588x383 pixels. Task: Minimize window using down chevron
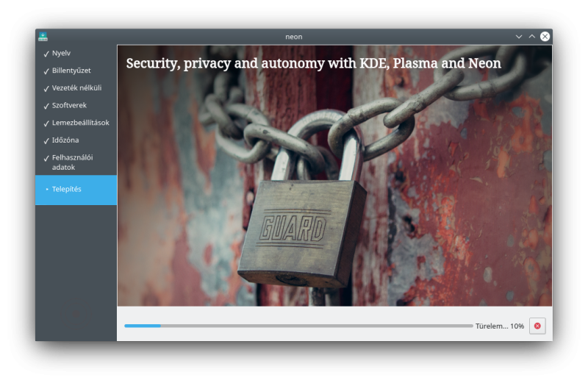519,36
